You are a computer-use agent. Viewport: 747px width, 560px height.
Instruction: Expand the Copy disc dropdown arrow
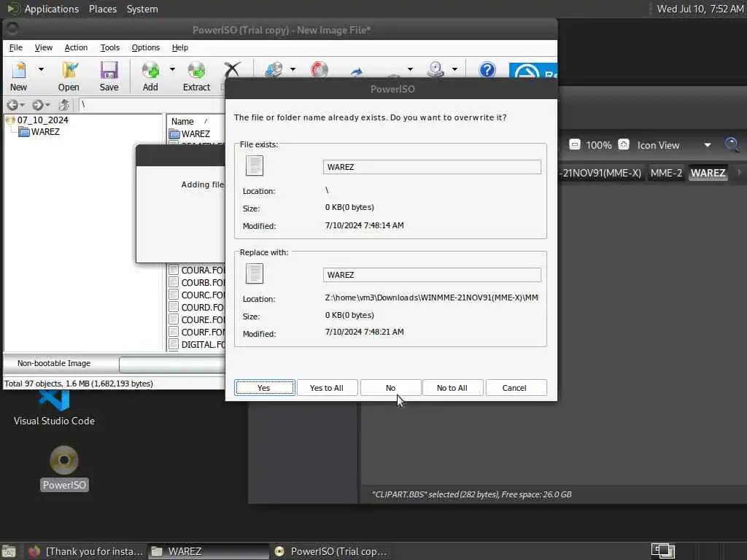pos(293,69)
